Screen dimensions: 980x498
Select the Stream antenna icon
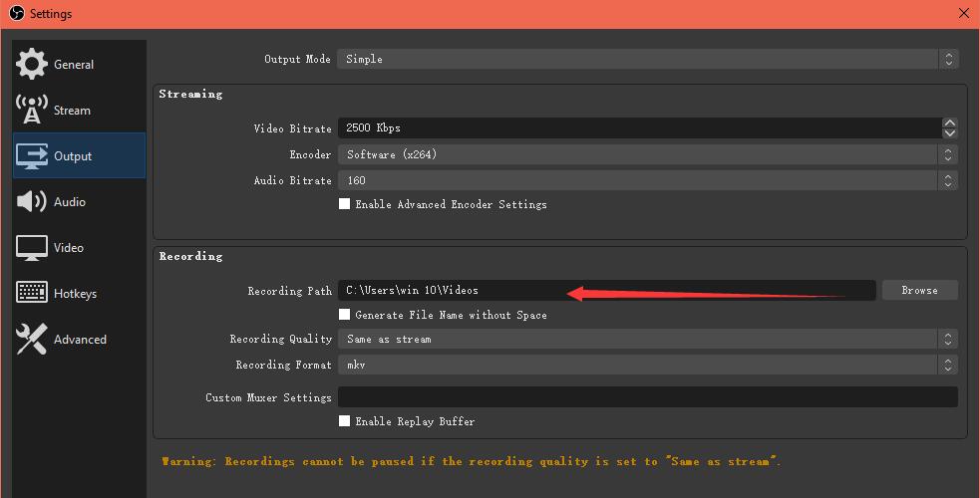(x=31, y=110)
